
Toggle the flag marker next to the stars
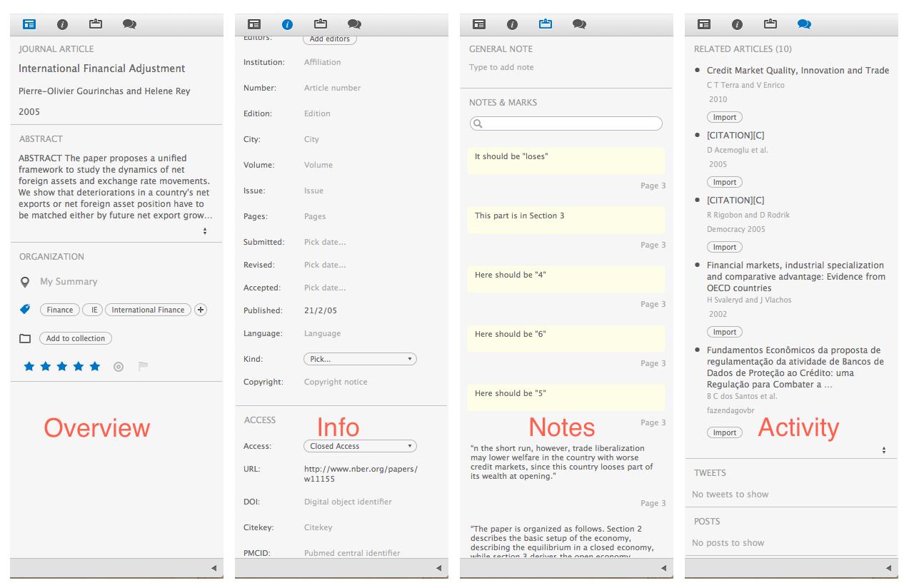143,367
